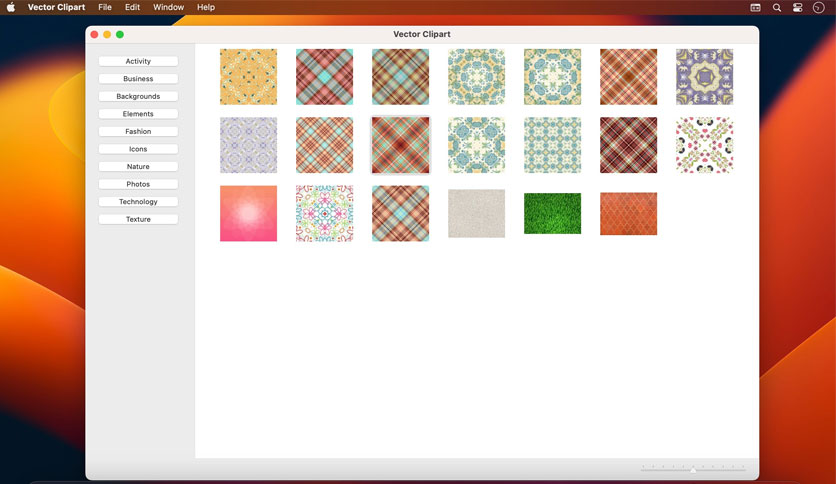Click the keyboard input icon in the menu bar

pos(755,7)
